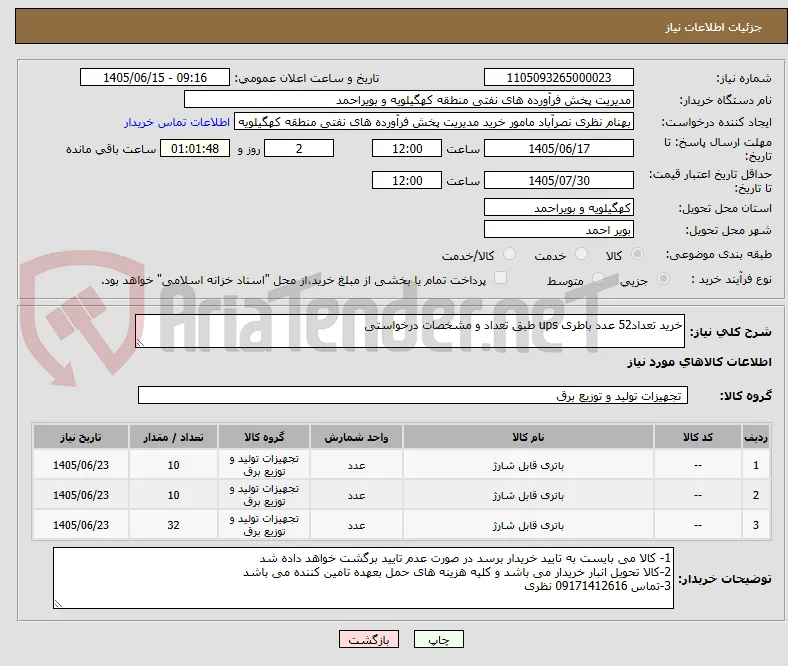The height and width of the screenshot is (666, 788).
Task: Click the گروه کالا column header
Action: [264, 437]
